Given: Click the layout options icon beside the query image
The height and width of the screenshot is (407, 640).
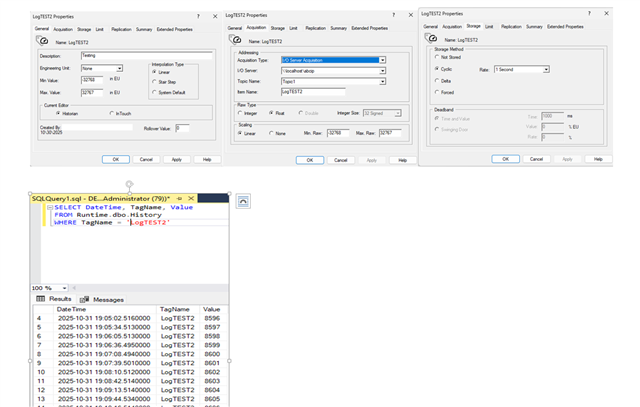Looking at the screenshot, I should coord(243,201).
